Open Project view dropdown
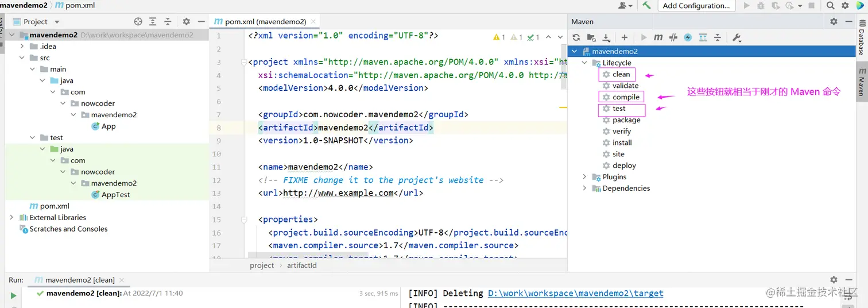This screenshot has width=868, height=308. pyautogui.click(x=56, y=22)
